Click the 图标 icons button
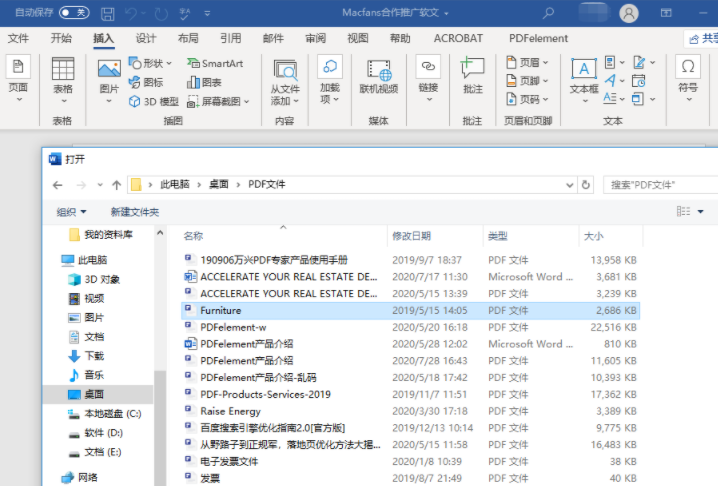718x486 pixels. [x=146, y=82]
